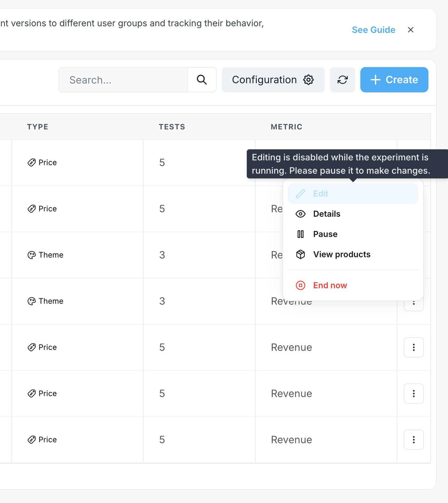Click End now in the menu
This screenshot has height=503, width=448.
(x=330, y=285)
